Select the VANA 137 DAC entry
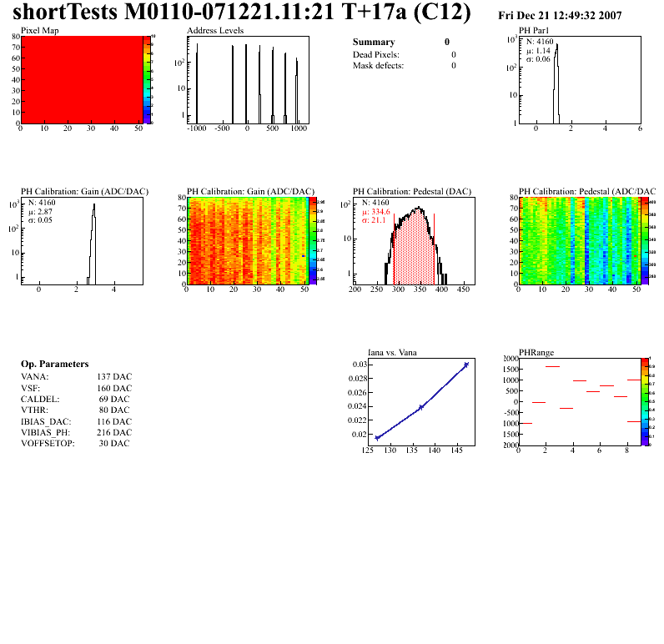 [77, 376]
